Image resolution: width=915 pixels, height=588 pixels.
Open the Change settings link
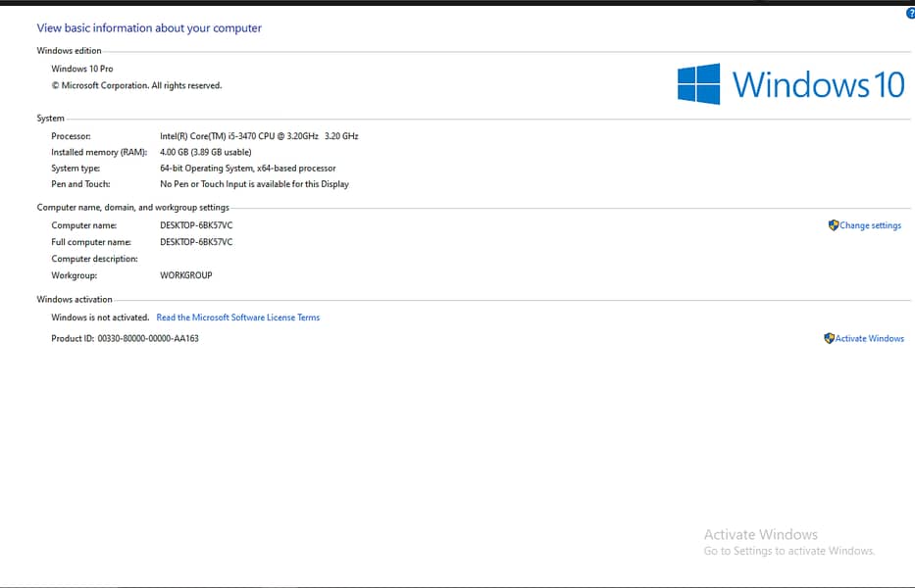click(x=870, y=225)
